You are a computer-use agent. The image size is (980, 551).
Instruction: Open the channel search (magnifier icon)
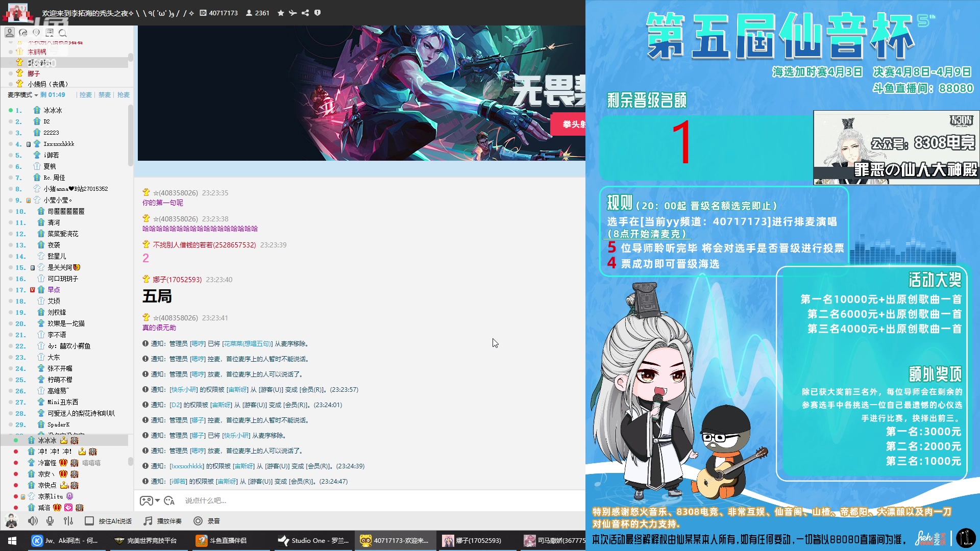coord(63,33)
